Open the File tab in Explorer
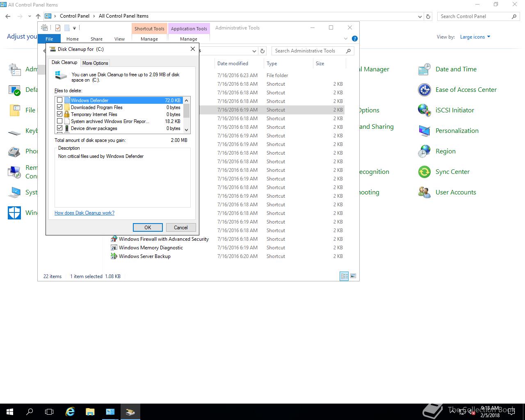 (49, 39)
